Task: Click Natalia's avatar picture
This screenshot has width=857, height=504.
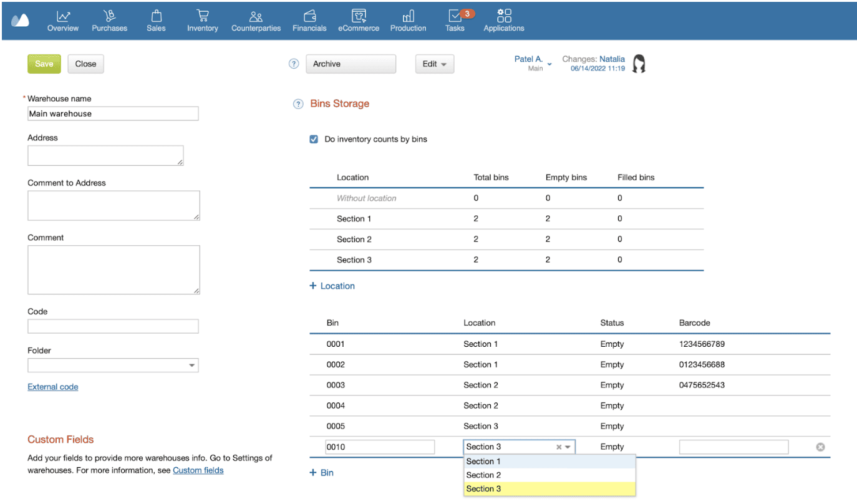Action: (639, 64)
